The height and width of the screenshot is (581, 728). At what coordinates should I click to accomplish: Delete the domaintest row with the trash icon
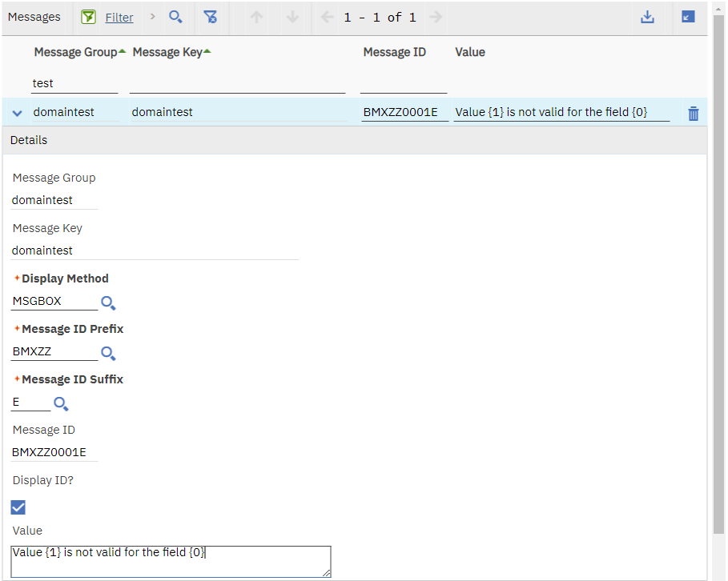point(694,113)
